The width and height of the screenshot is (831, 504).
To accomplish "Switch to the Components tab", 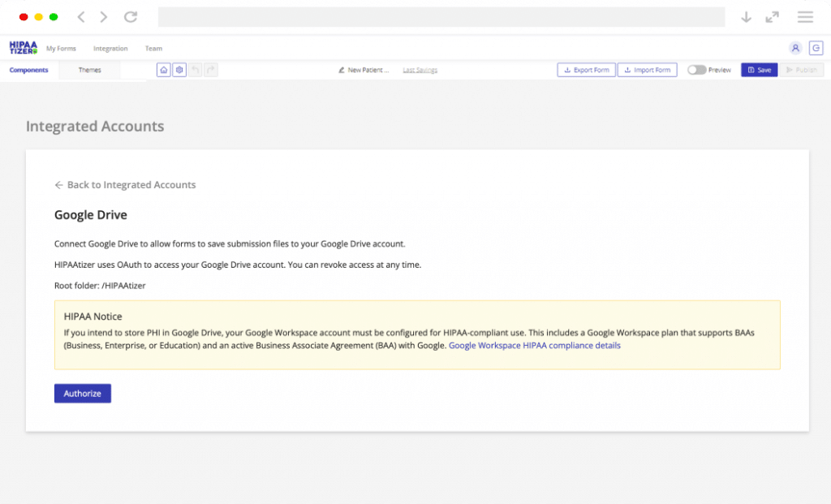I will pyautogui.click(x=28, y=70).
